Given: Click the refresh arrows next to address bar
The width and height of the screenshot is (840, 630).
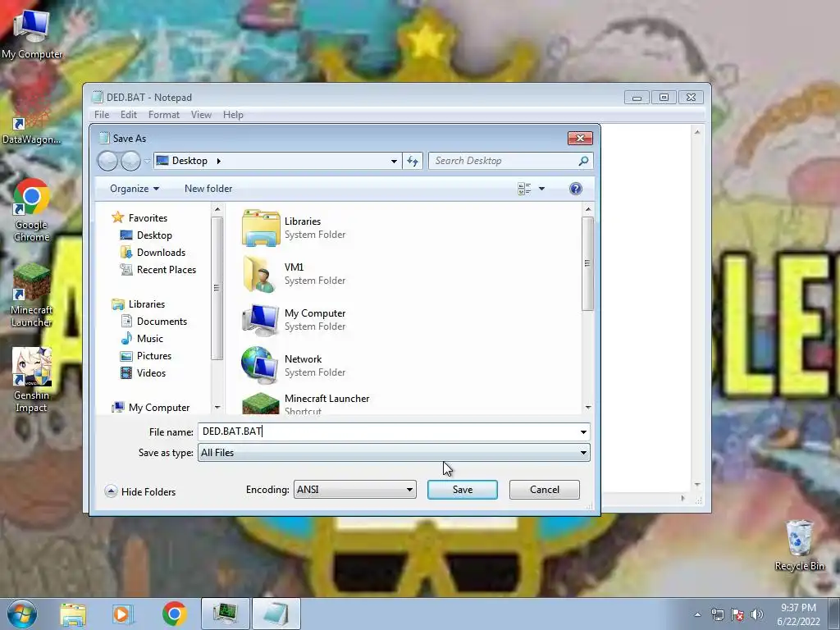Looking at the screenshot, I should pos(413,161).
